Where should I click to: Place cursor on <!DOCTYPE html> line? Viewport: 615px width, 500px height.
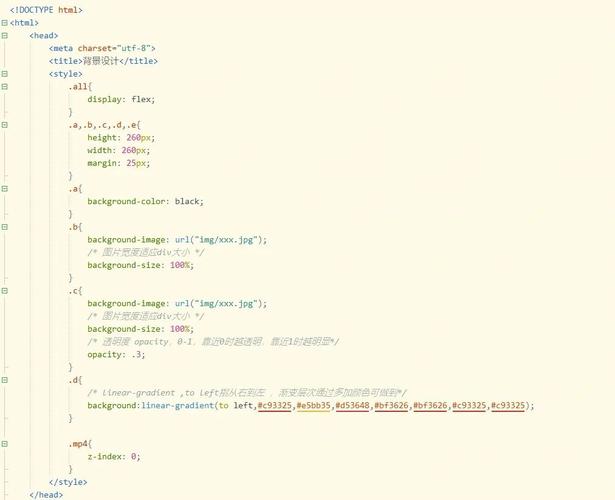pyautogui.click(x=47, y=10)
